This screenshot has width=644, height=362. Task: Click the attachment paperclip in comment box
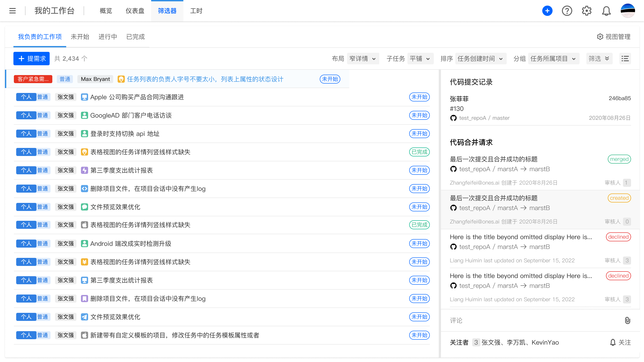627,320
